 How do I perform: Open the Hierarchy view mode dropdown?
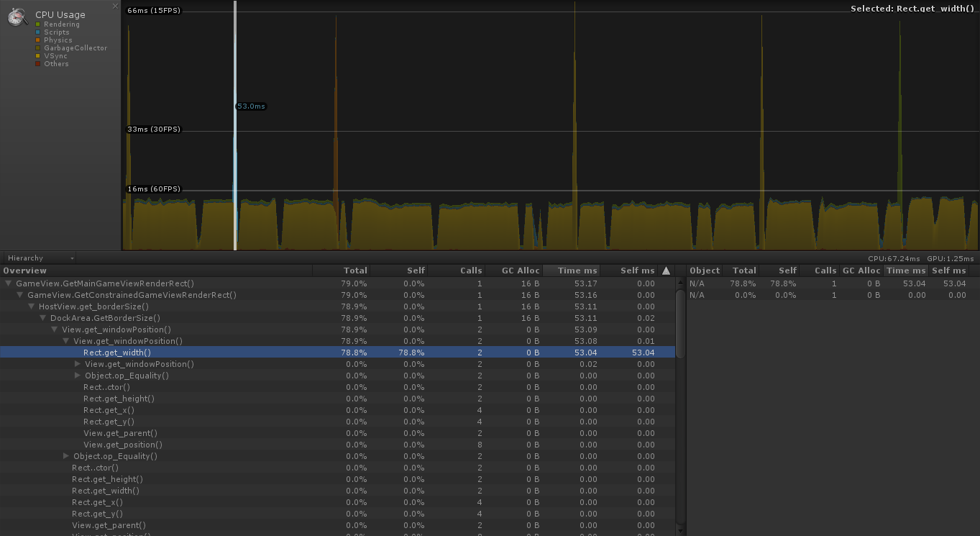pos(40,258)
